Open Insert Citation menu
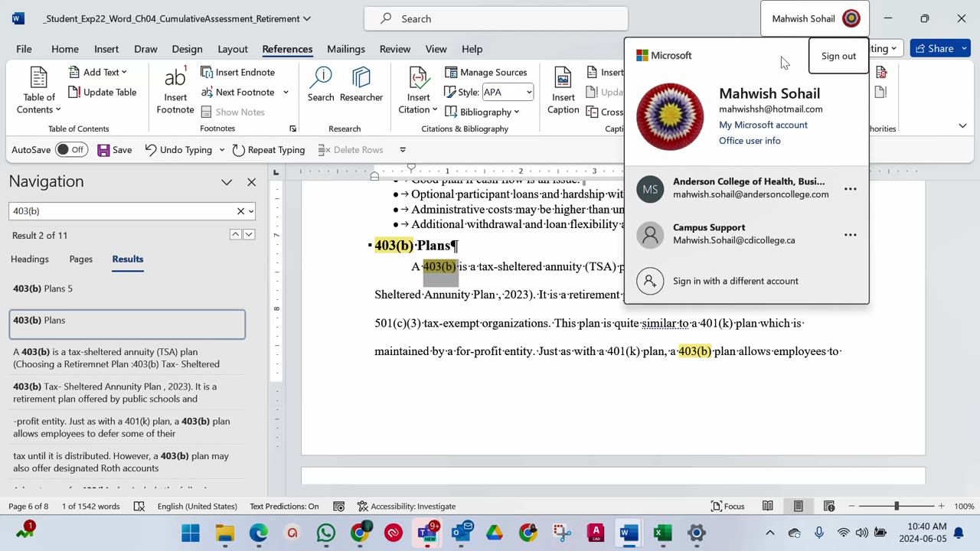The width and height of the screenshot is (980, 551). pos(418,90)
